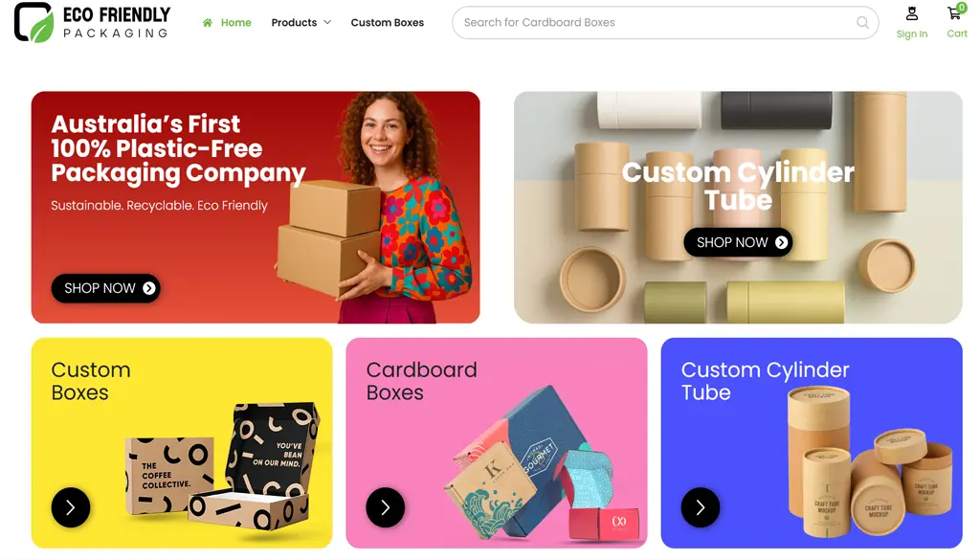Click arrow button on Cardboard Boxes card
The image size is (980, 560).
point(385,507)
